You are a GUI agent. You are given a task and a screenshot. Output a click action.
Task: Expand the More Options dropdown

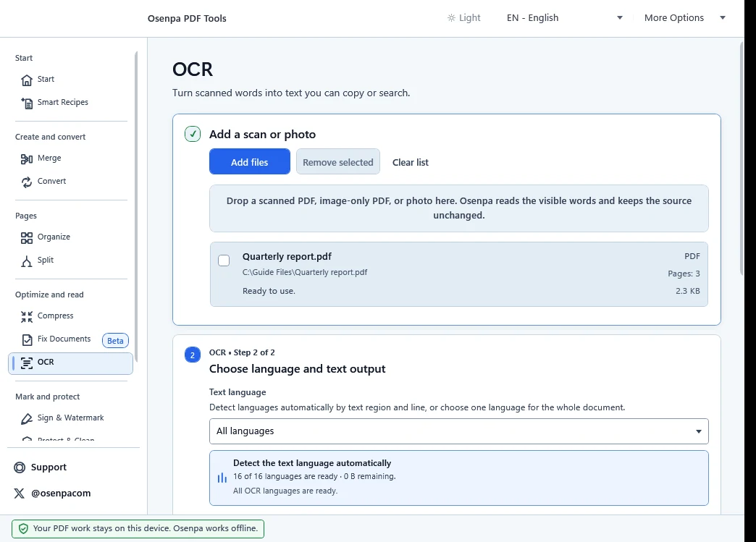[684, 18]
